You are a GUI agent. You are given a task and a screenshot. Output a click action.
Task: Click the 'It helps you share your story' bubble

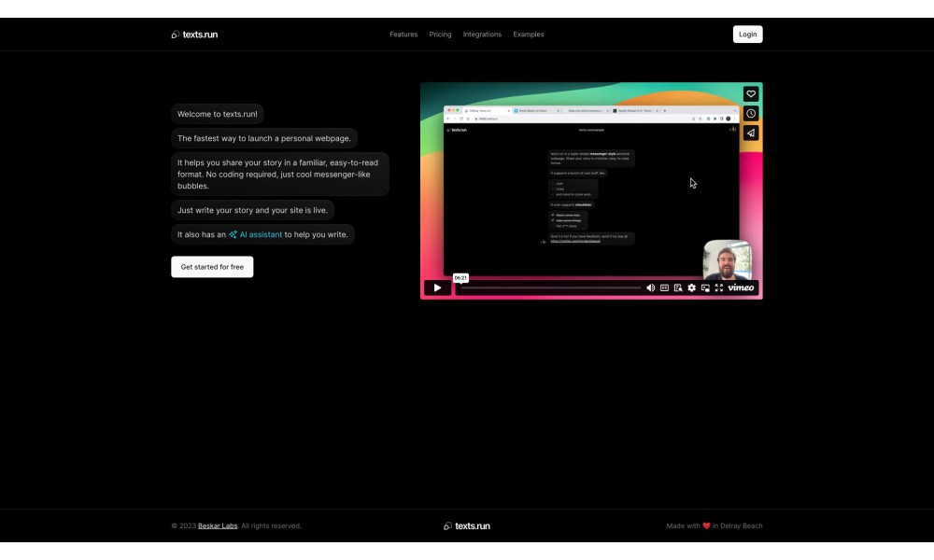click(x=280, y=175)
